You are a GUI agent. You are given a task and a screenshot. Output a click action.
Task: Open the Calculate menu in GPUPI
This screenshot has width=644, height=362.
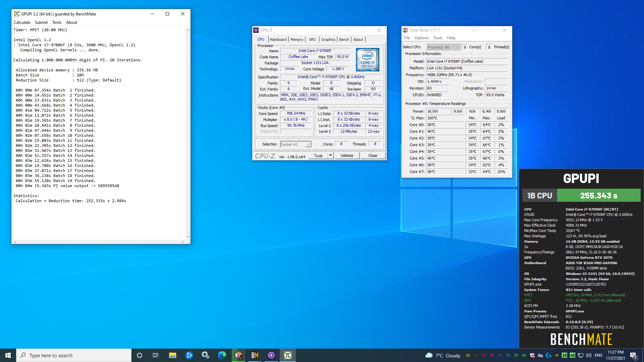click(x=22, y=22)
